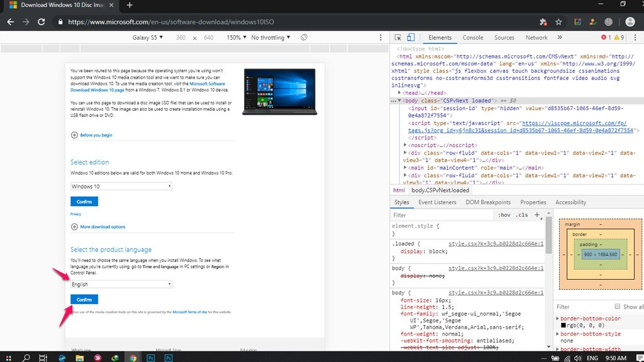
Task: Toggle the device toolbar icon
Action: 411,37
